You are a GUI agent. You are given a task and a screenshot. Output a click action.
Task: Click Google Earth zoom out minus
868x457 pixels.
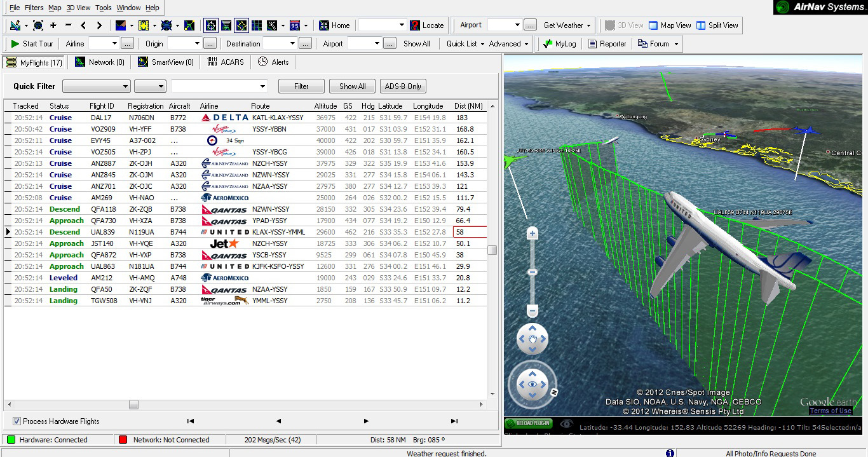tap(532, 310)
